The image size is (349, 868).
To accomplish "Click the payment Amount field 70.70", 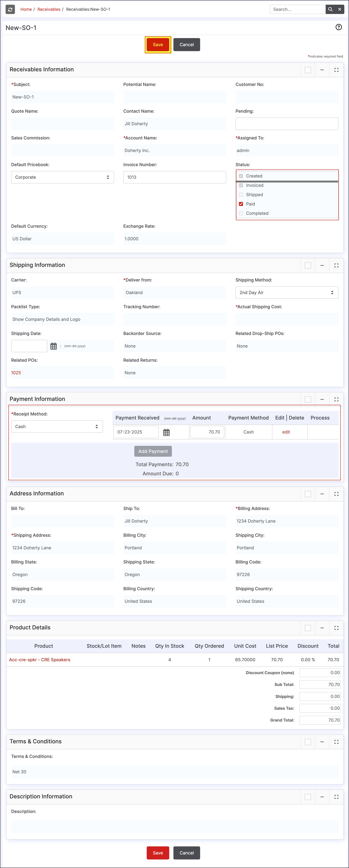I will (207, 432).
